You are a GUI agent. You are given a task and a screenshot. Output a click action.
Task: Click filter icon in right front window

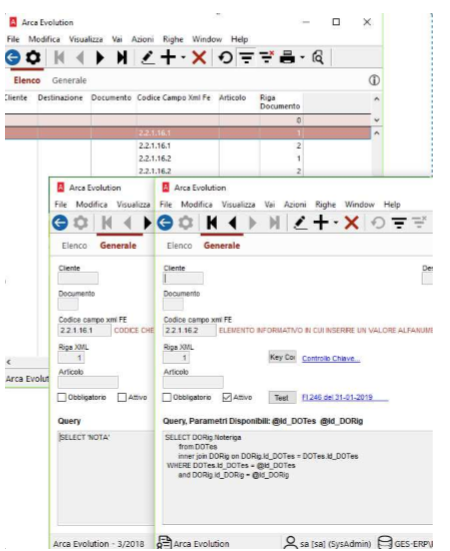coord(399,222)
